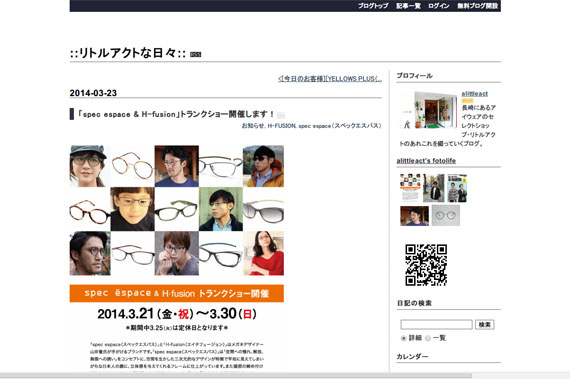Screen dimensions: 570x379
Task: Open the お知らせ category tag
Action: [x=253, y=126]
